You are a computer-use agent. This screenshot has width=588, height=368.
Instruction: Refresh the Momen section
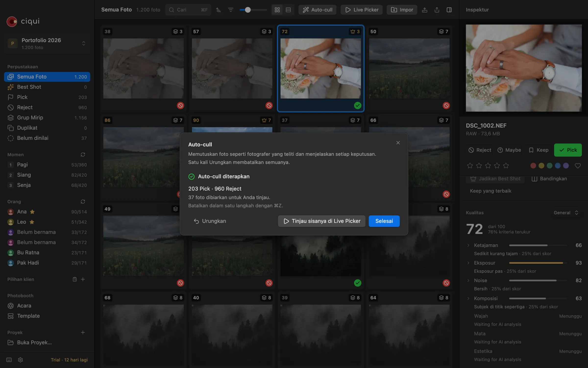pos(83,155)
